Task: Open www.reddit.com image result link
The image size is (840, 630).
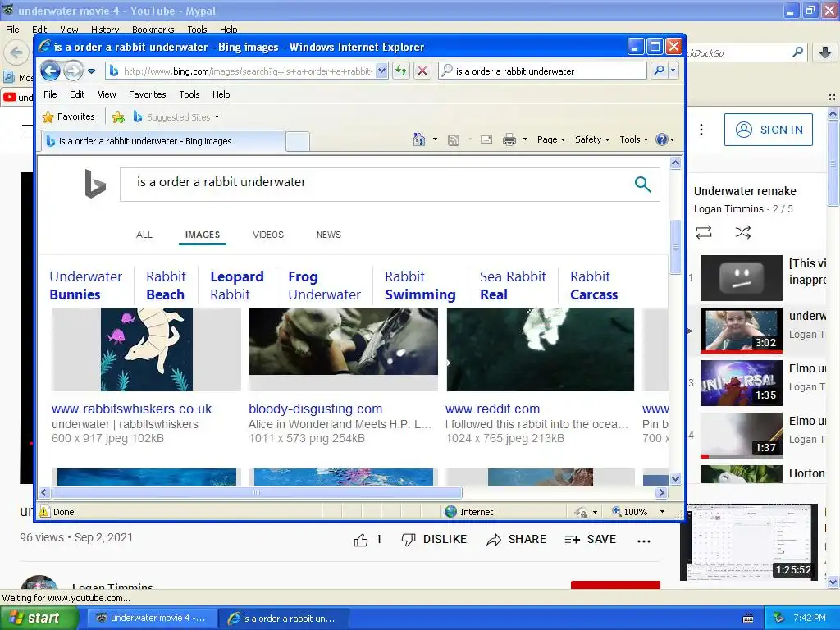Action: [x=492, y=409]
